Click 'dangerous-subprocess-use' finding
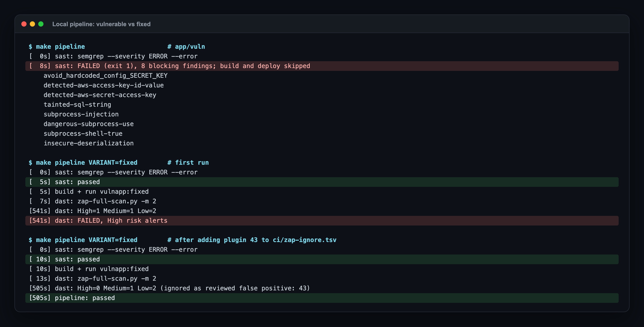 coord(89,124)
